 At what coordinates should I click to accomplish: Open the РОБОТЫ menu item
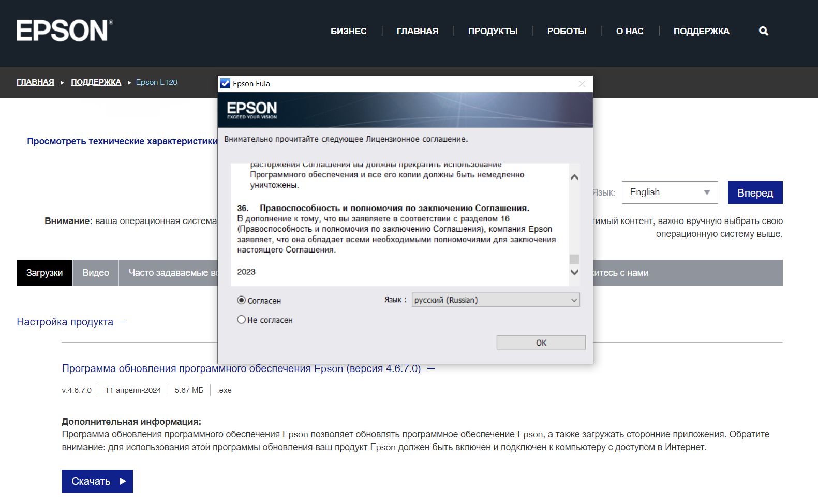point(567,31)
